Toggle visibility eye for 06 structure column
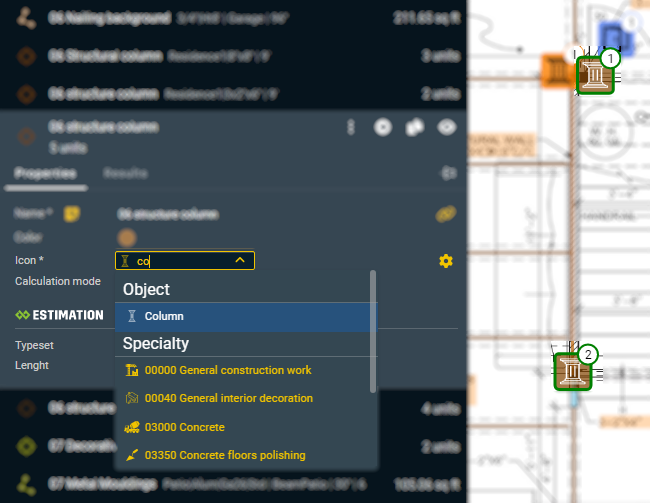 [446, 127]
